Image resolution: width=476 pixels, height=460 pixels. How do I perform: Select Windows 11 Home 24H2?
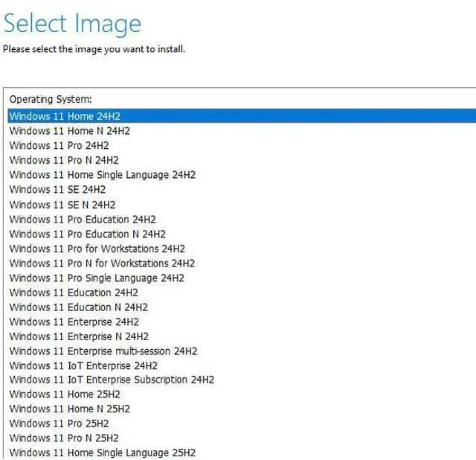point(65,116)
